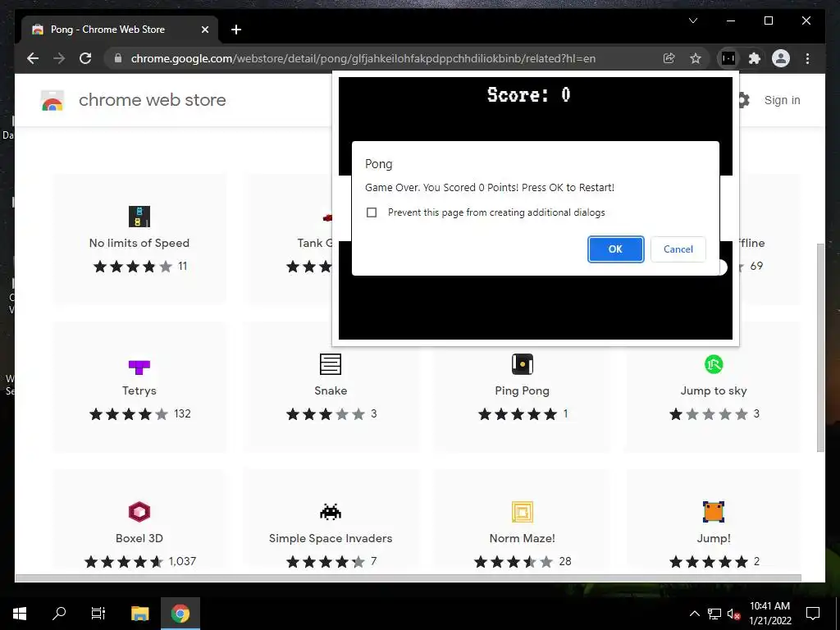Click the Norm Maze! rating count 28
The image size is (840, 630).
565,561
